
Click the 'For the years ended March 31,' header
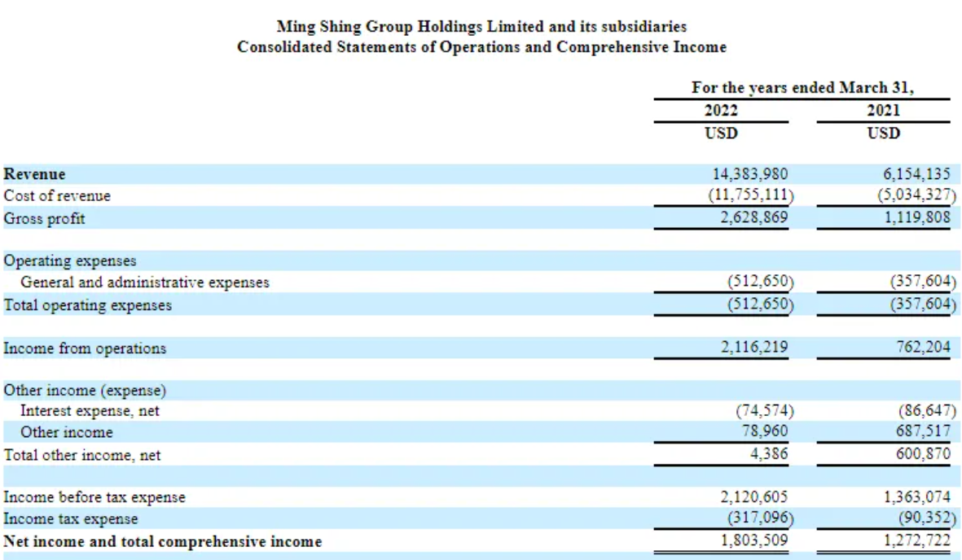pos(802,88)
